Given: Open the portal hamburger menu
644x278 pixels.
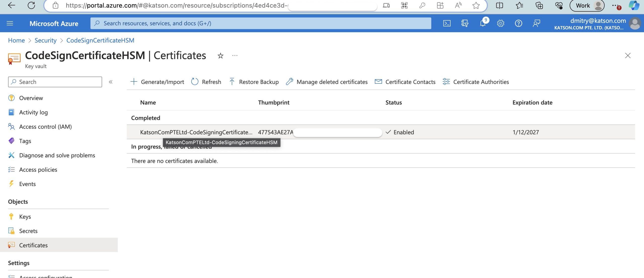Looking at the screenshot, I should (x=10, y=23).
